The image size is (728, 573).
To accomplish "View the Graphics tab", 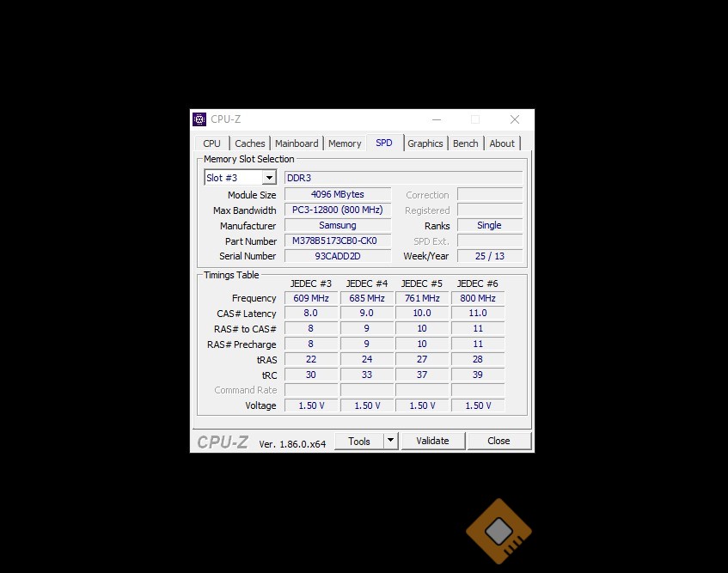I will [x=425, y=143].
